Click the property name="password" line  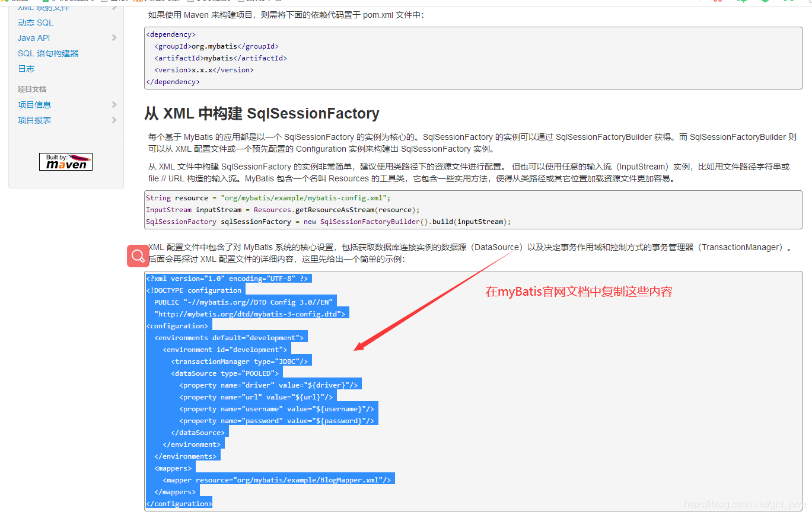278,421
